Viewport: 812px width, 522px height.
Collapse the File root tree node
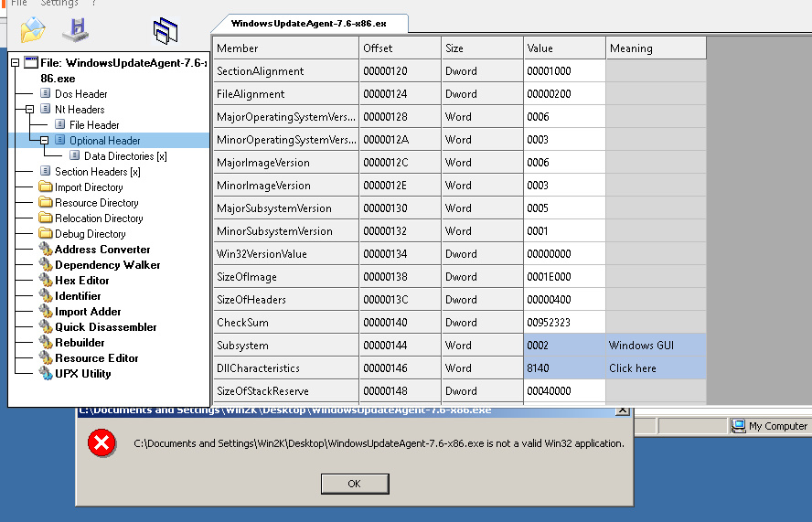click(x=15, y=63)
